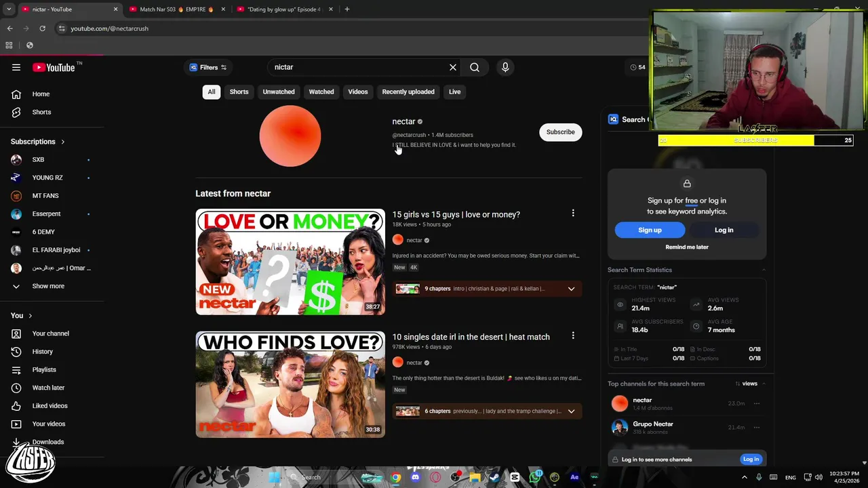The image size is (868, 488).
Task: Open Grupo Nectar in top channels
Action: click(x=653, y=424)
